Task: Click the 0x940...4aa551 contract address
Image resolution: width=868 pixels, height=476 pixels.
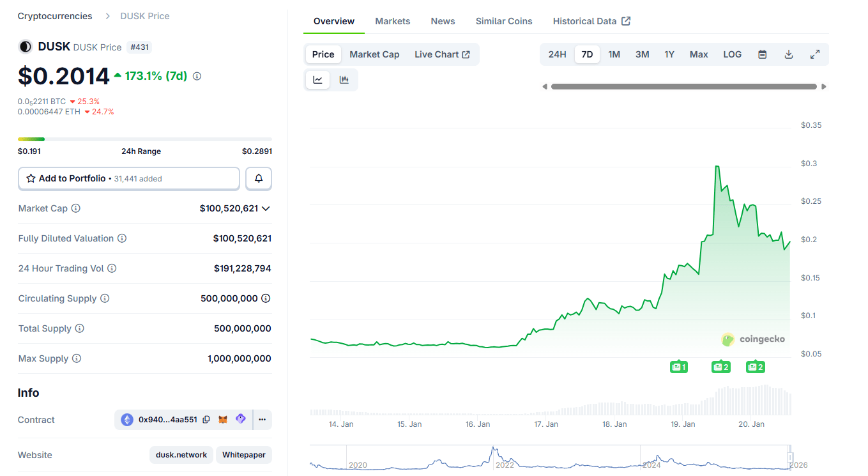Action: [168, 420]
